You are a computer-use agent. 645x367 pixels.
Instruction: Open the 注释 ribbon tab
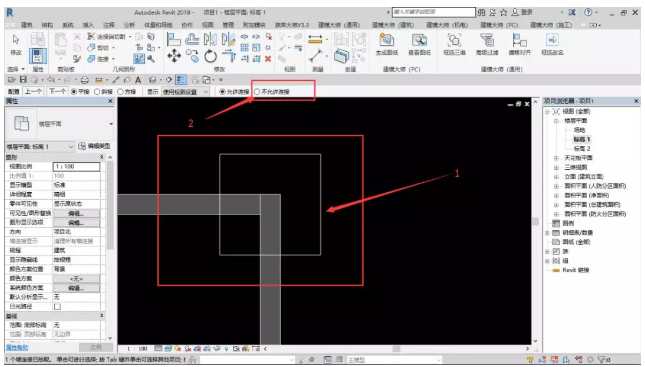pyautogui.click(x=109, y=25)
